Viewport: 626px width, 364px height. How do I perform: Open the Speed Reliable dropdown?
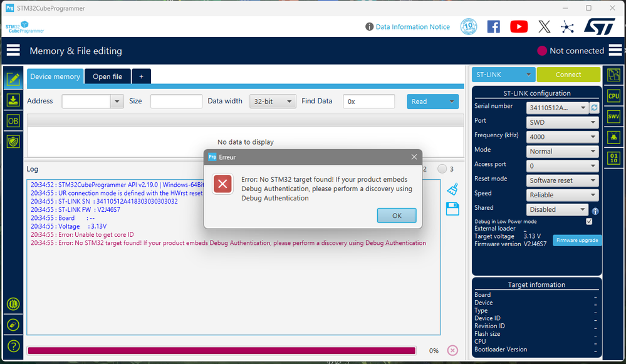[x=562, y=195]
